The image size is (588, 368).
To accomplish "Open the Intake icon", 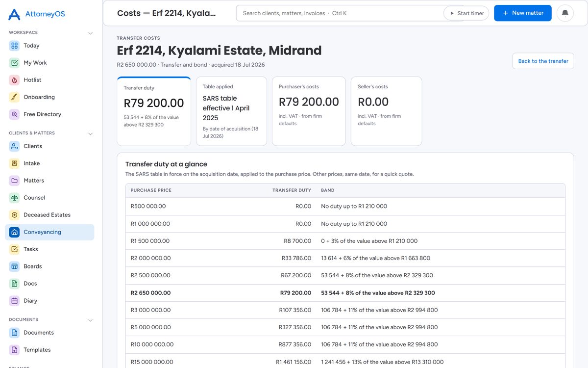I will [14, 163].
